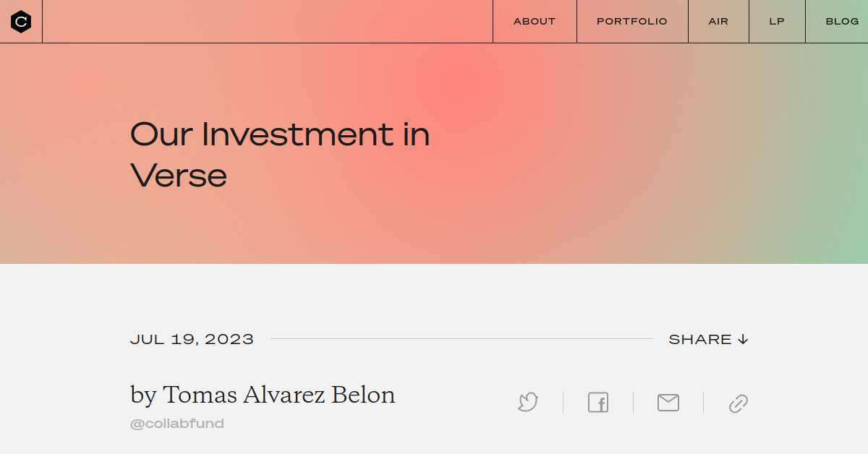Expand share options via downward arrow
868x454 pixels.
pos(744,338)
